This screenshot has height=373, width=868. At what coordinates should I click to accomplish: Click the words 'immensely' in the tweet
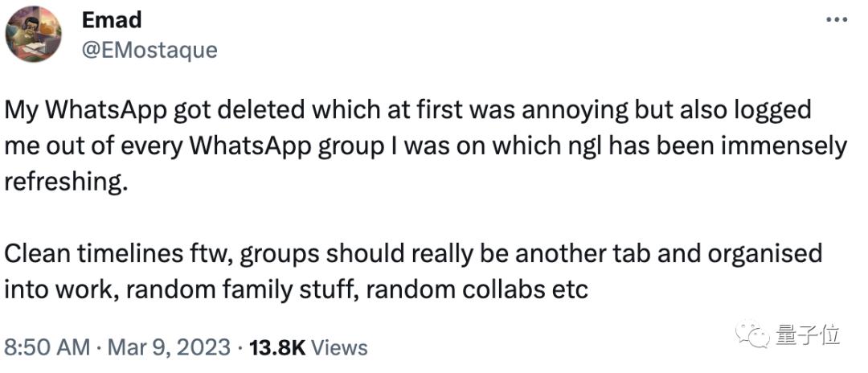click(x=776, y=146)
